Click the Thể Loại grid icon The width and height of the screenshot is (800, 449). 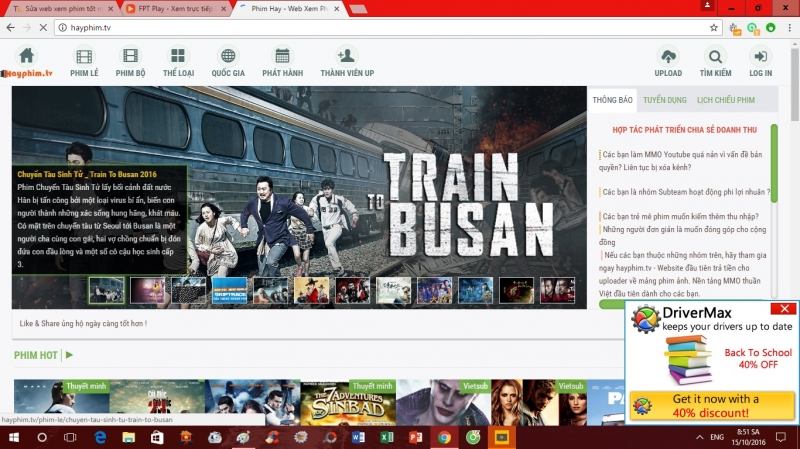[178, 56]
